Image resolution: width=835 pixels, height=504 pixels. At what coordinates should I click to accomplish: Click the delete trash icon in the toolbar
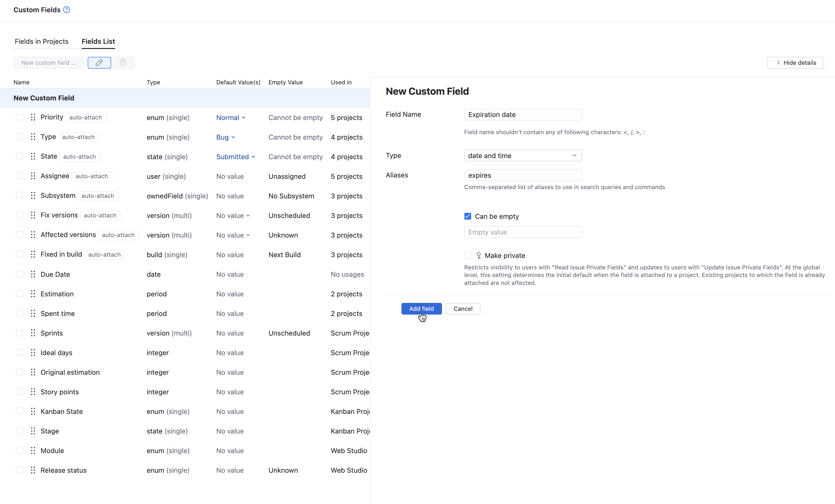point(123,63)
